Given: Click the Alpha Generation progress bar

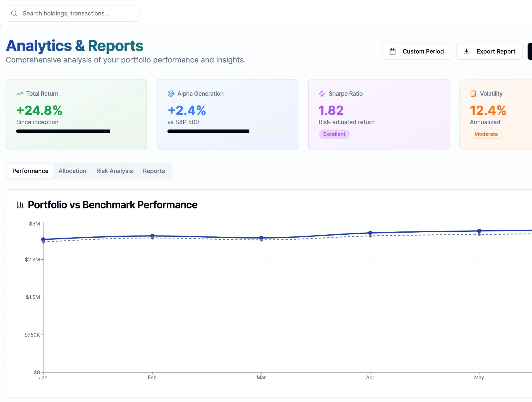Looking at the screenshot, I should click(228, 131).
